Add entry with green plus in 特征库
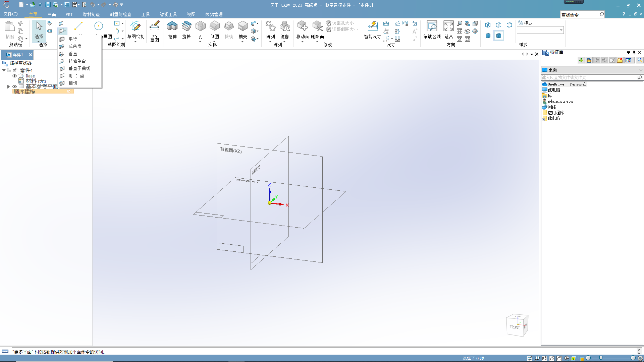Viewport: 644px width, 362px height. pos(581,60)
